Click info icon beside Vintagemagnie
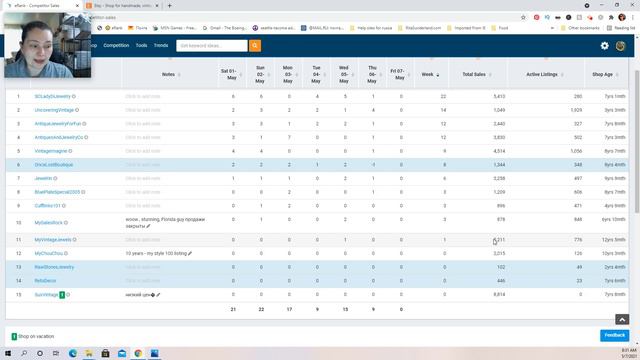 pyautogui.click(x=70, y=151)
